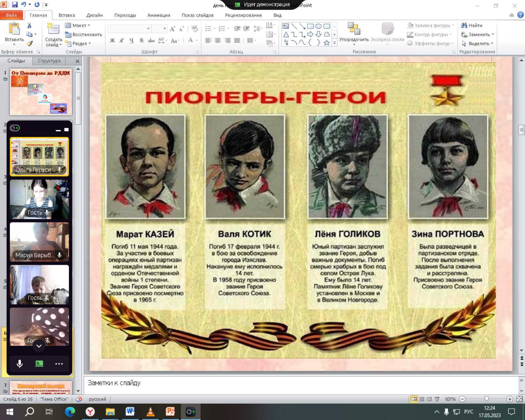Click the Save icon in quick access toolbar

pyautogui.click(x=15, y=5)
